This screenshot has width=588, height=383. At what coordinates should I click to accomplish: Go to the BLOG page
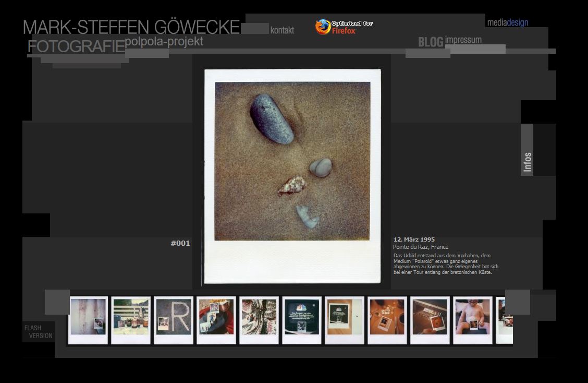pyautogui.click(x=431, y=42)
